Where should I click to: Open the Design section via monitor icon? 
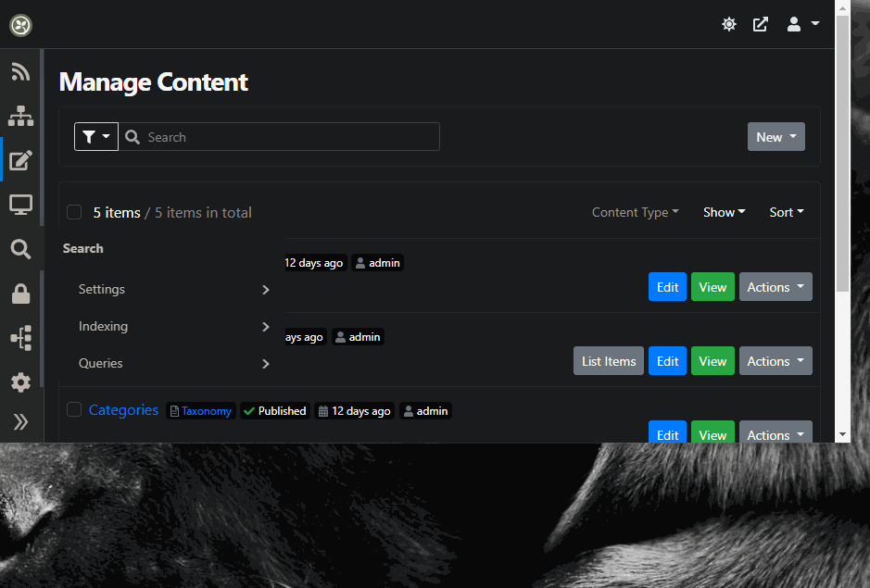click(x=20, y=205)
